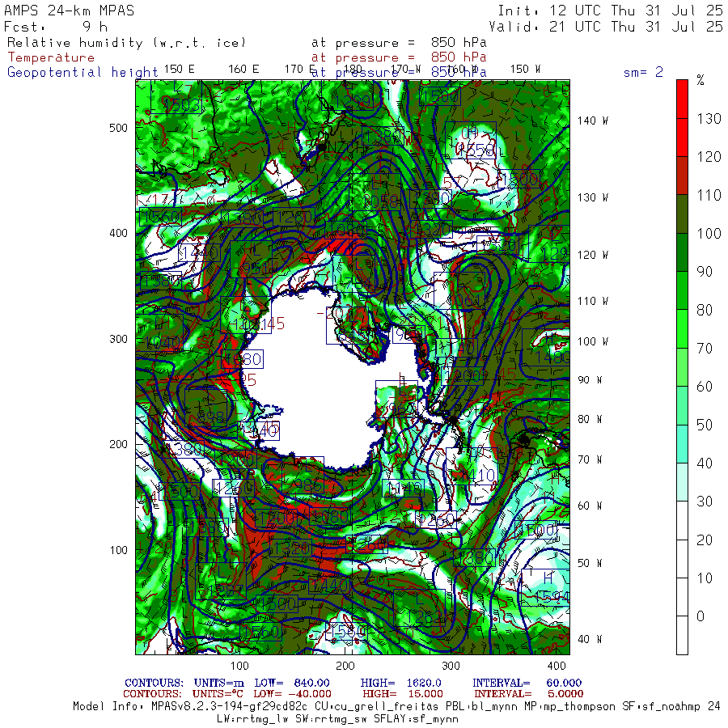Click the red 'LOW= -40.000' legend value
The height and width of the screenshot is (728, 728).
tap(293, 694)
